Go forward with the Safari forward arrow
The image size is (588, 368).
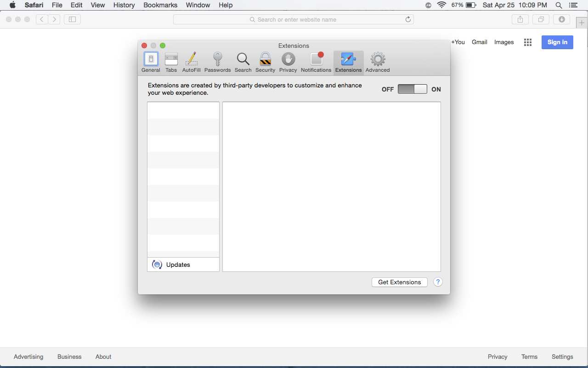tap(54, 19)
